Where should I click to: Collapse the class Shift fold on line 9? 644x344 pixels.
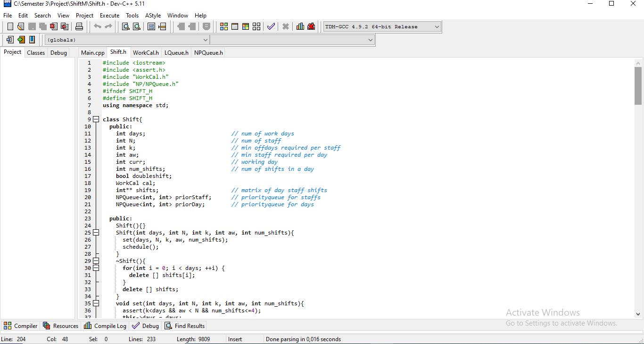96,119
